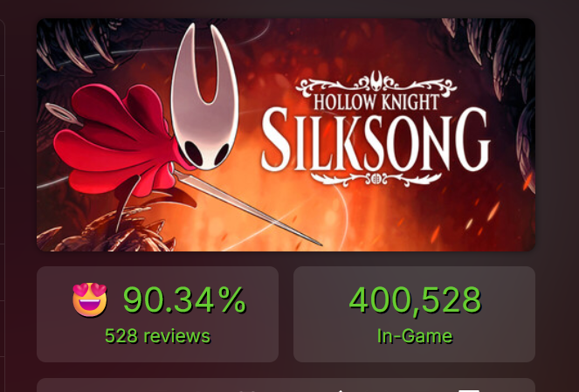Click the small crest emblem above logo
This screenshot has width=579, height=392.
(376, 81)
